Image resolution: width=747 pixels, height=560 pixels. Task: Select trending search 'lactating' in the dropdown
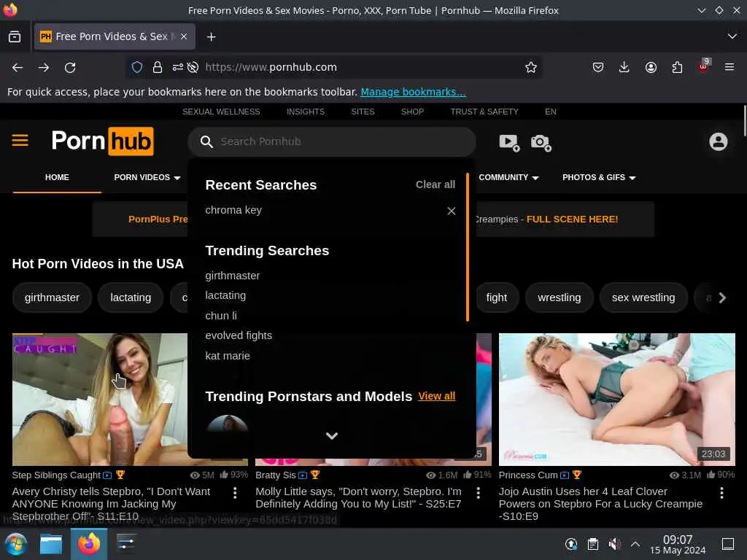tap(225, 295)
